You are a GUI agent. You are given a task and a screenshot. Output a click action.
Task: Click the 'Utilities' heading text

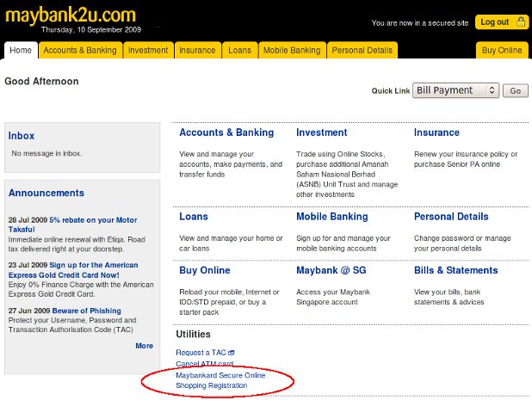193,334
